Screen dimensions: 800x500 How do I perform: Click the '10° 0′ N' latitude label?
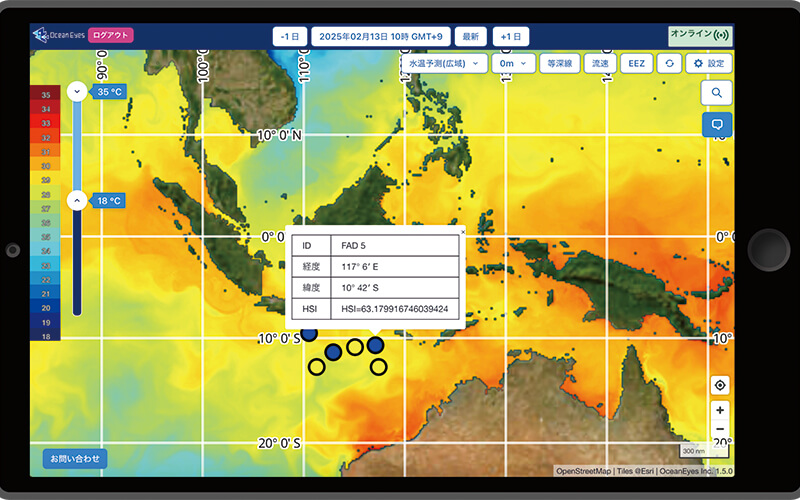[280, 135]
